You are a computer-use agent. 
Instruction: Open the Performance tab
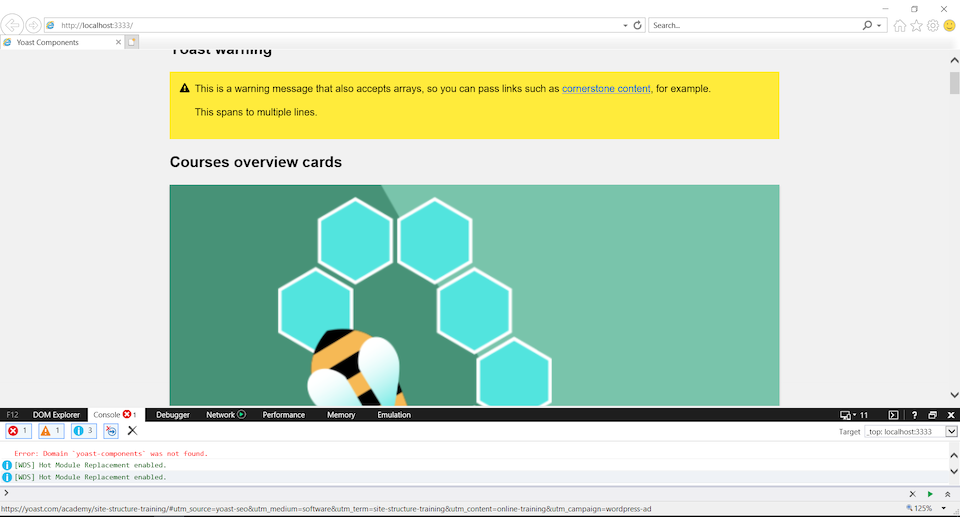click(x=283, y=415)
